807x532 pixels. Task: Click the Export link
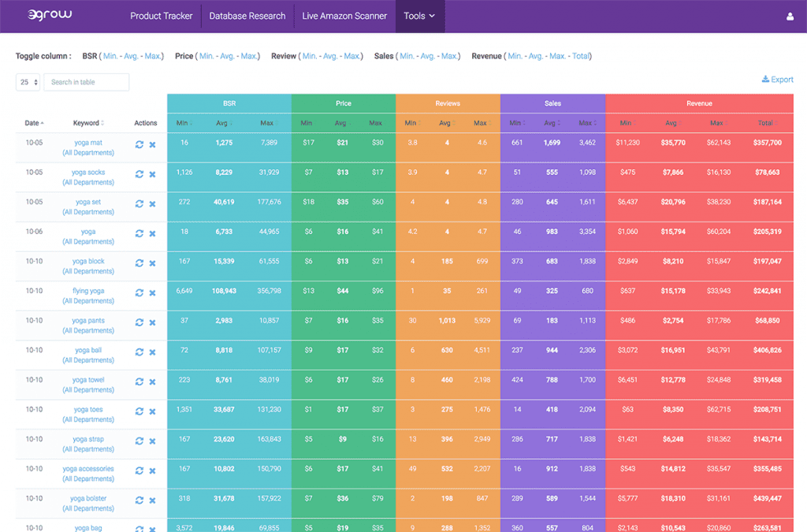[x=777, y=80]
